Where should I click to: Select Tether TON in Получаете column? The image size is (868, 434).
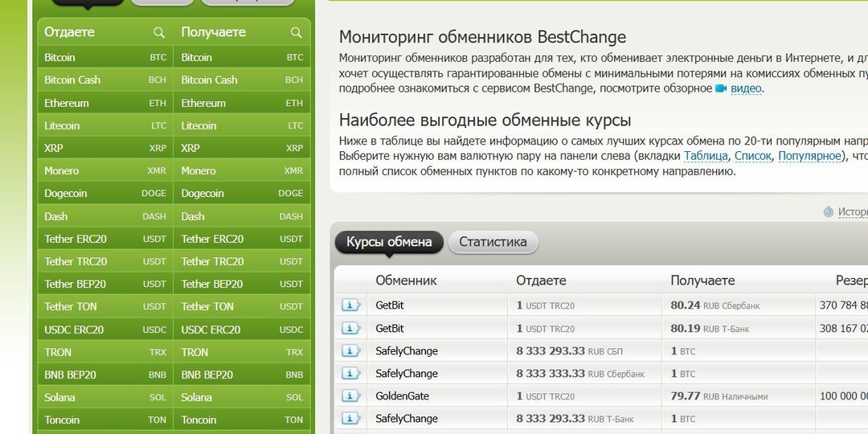click(242, 307)
